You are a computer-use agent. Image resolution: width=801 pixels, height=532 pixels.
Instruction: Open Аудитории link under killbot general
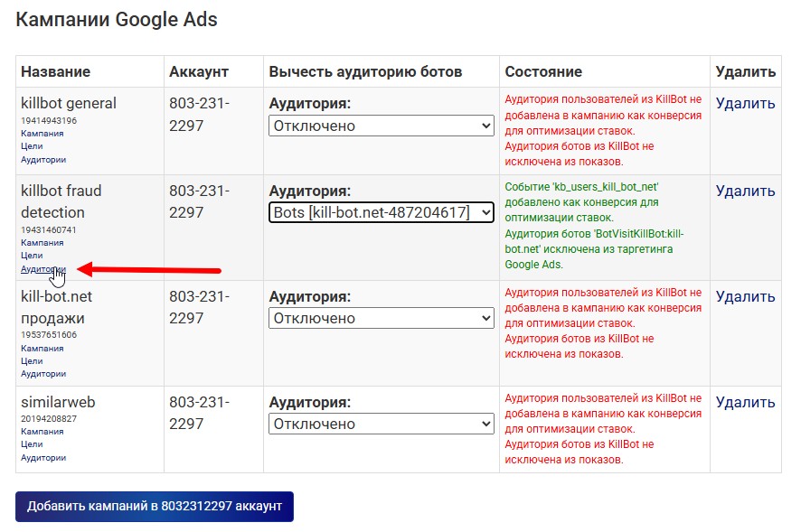tap(43, 159)
